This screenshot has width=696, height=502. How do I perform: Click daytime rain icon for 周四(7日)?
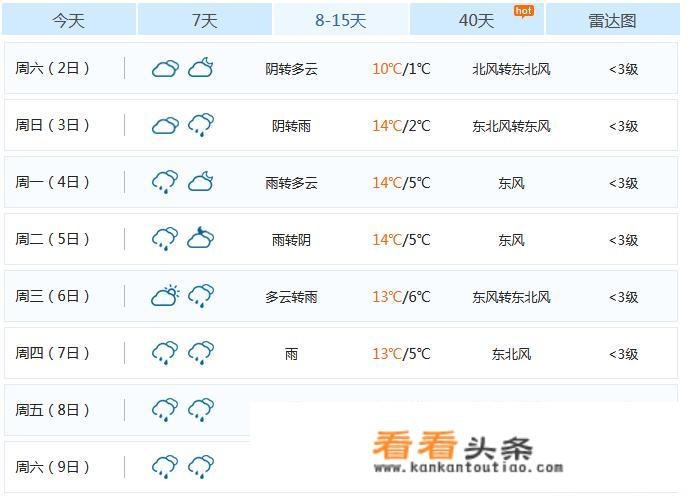pos(165,353)
